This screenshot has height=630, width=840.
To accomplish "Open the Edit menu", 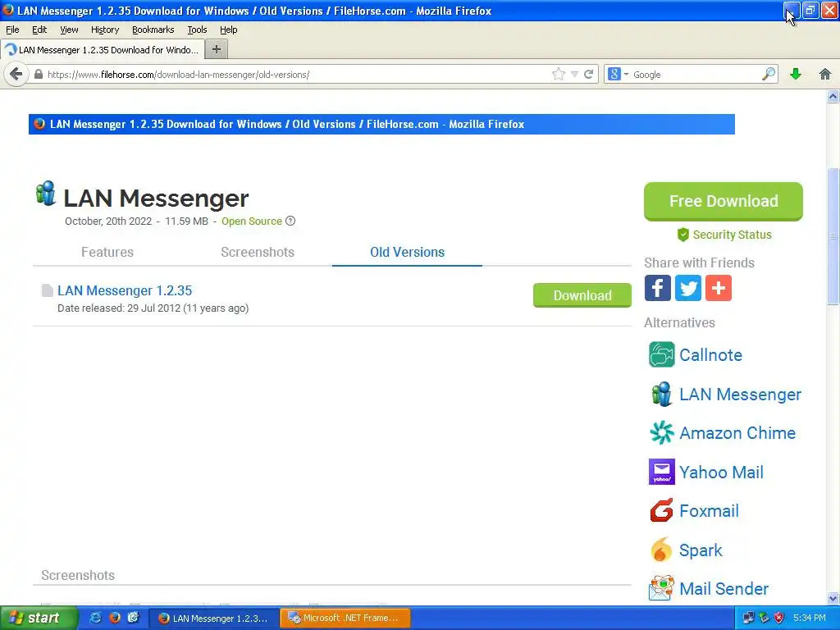I will [39, 30].
